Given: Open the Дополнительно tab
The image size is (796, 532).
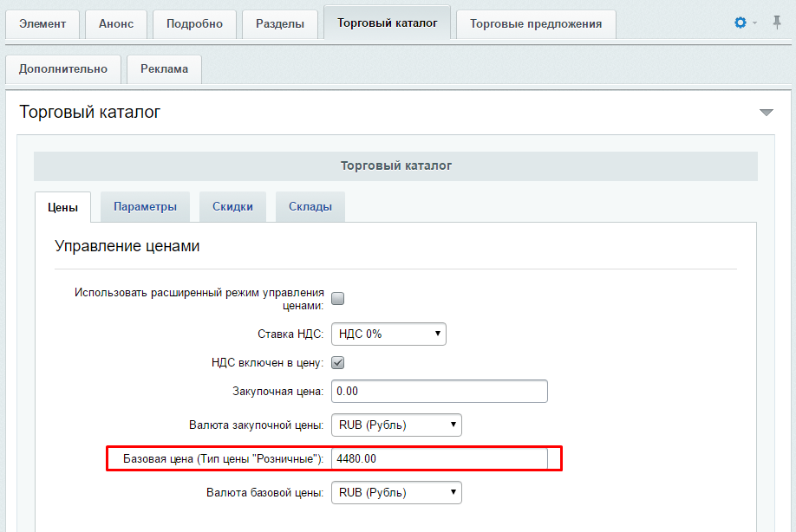Looking at the screenshot, I should [63, 69].
